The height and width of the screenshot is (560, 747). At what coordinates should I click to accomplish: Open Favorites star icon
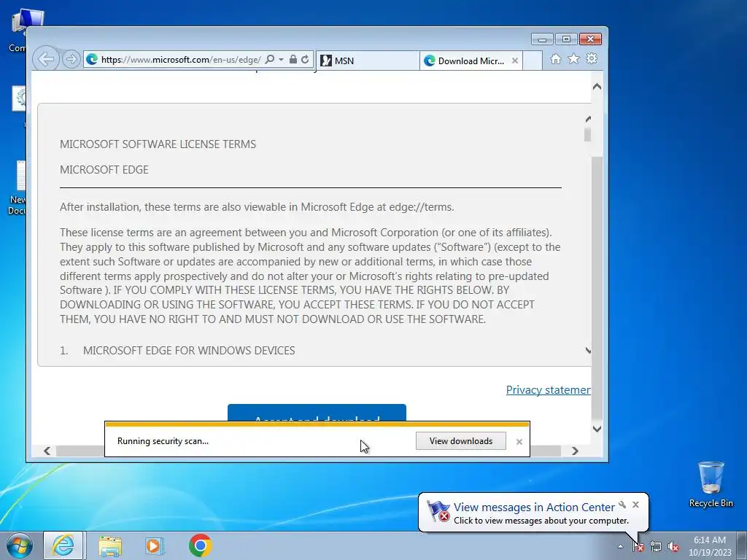coord(573,58)
